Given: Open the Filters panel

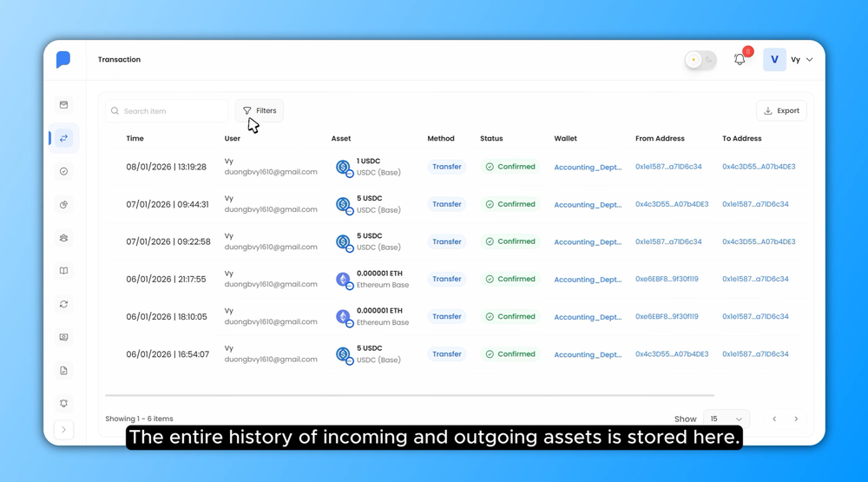Looking at the screenshot, I should pos(260,111).
